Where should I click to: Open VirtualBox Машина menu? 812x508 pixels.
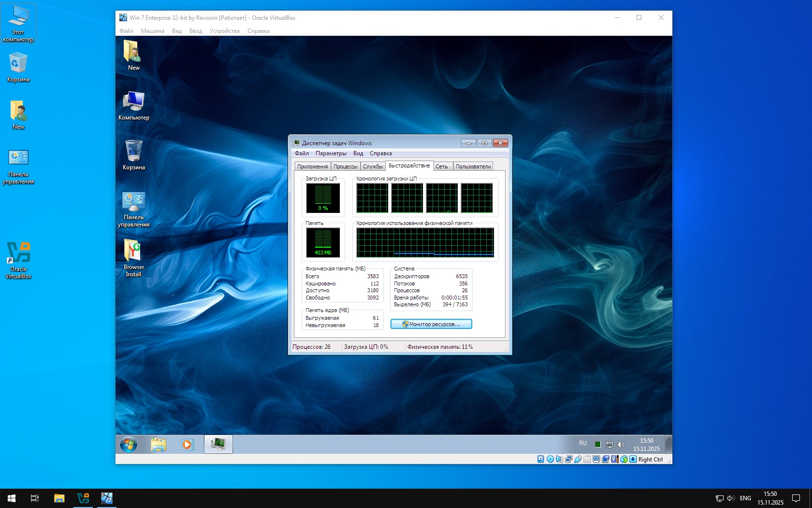click(152, 31)
